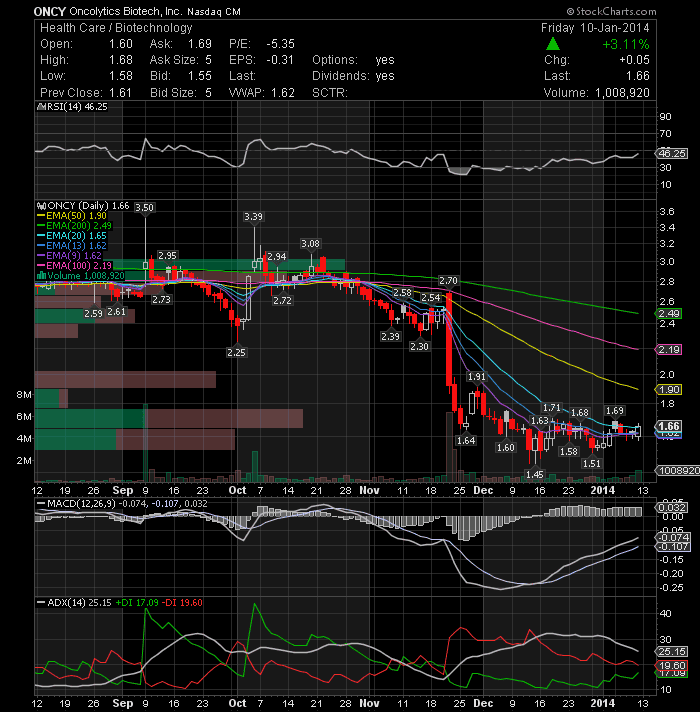Click the 3.08 price peak label

pos(311,244)
